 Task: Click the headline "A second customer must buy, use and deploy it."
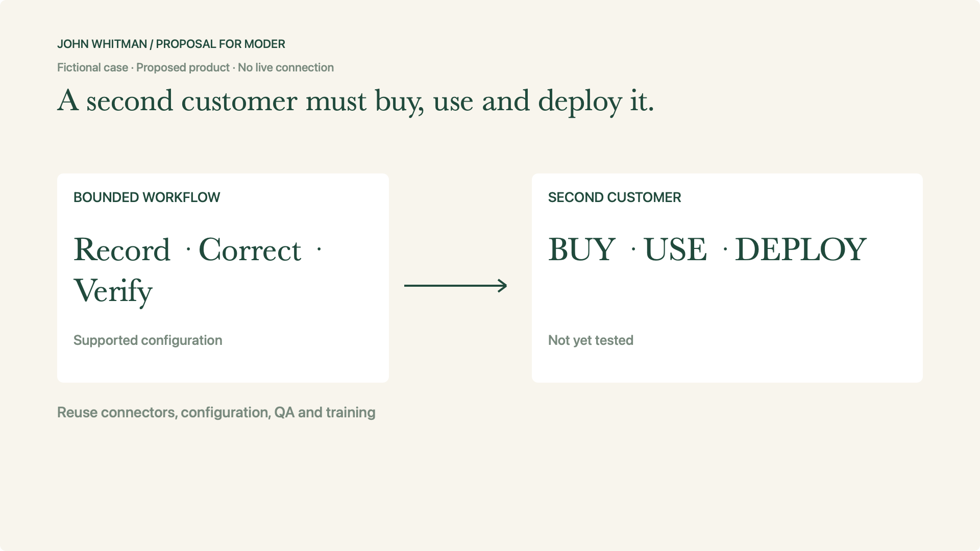click(356, 102)
